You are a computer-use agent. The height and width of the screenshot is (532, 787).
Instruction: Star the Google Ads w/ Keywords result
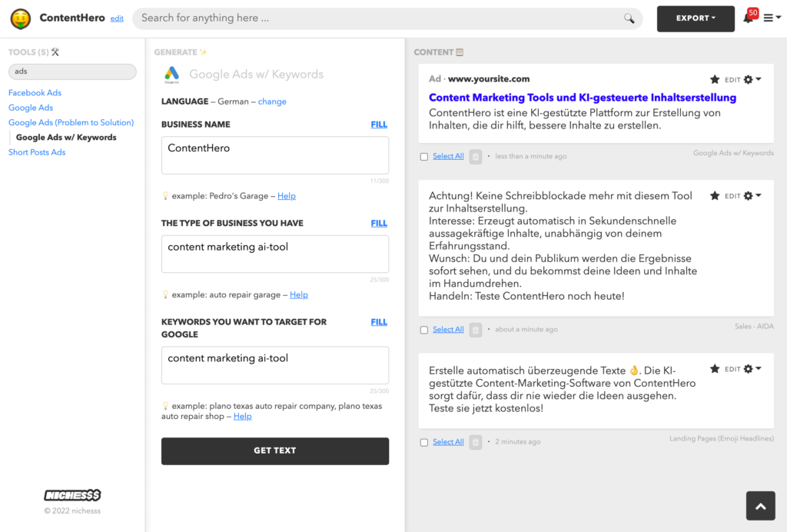coord(715,79)
